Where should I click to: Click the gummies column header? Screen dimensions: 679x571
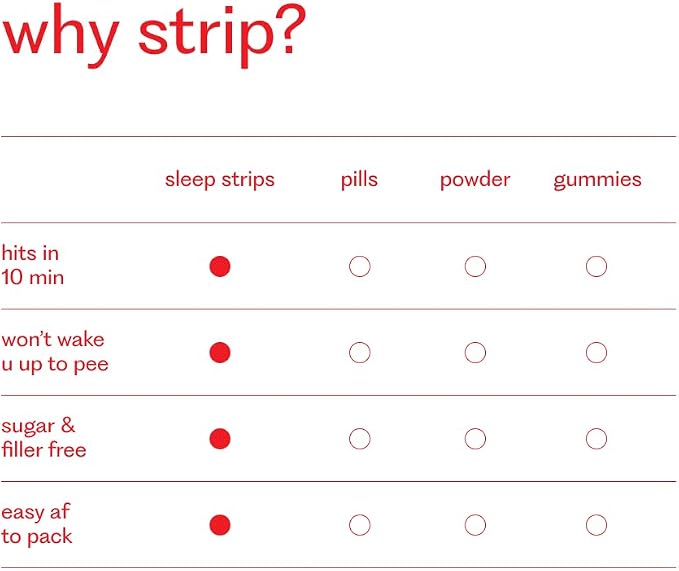[x=597, y=181]
